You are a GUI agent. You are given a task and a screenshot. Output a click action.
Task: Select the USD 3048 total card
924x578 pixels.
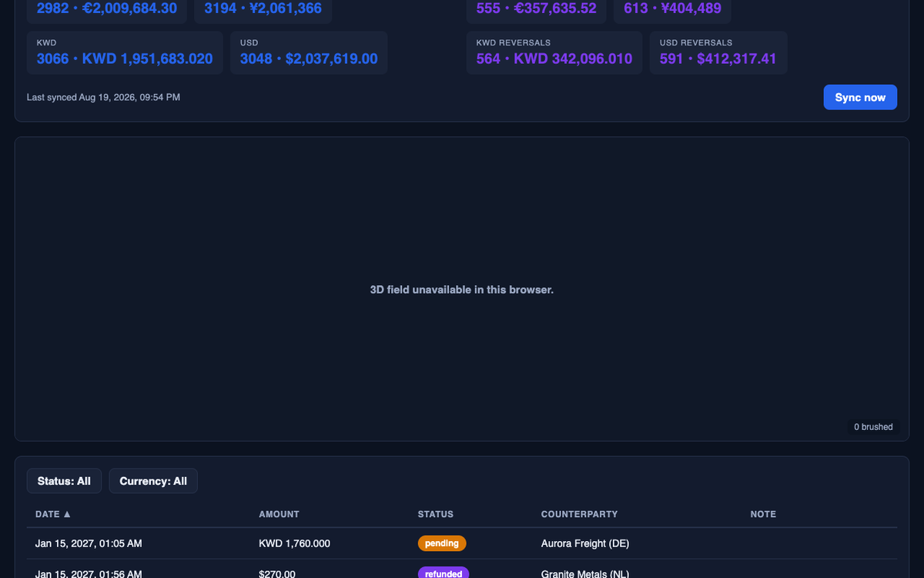[309, 52]
